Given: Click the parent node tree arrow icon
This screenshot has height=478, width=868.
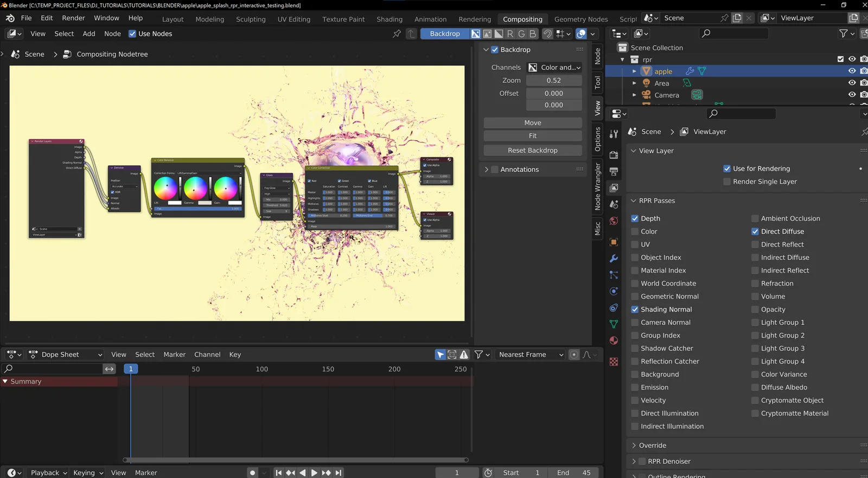Looking at the screenshot, I should point(411,34).
